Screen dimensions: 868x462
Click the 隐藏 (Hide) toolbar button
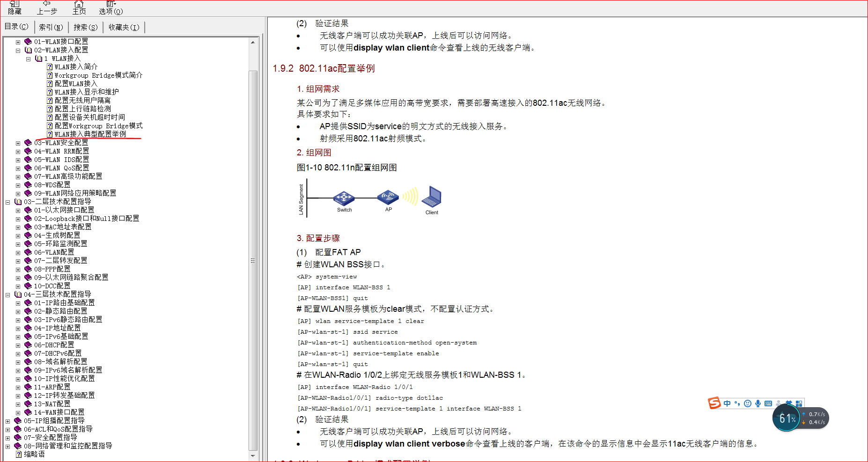pyautogui.click(x=15, y=7)
